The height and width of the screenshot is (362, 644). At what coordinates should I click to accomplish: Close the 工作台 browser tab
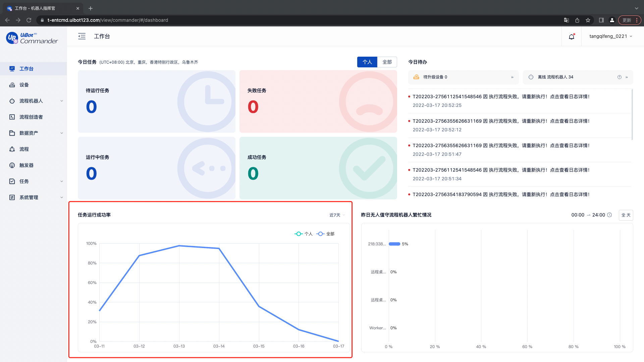point(78,8)
